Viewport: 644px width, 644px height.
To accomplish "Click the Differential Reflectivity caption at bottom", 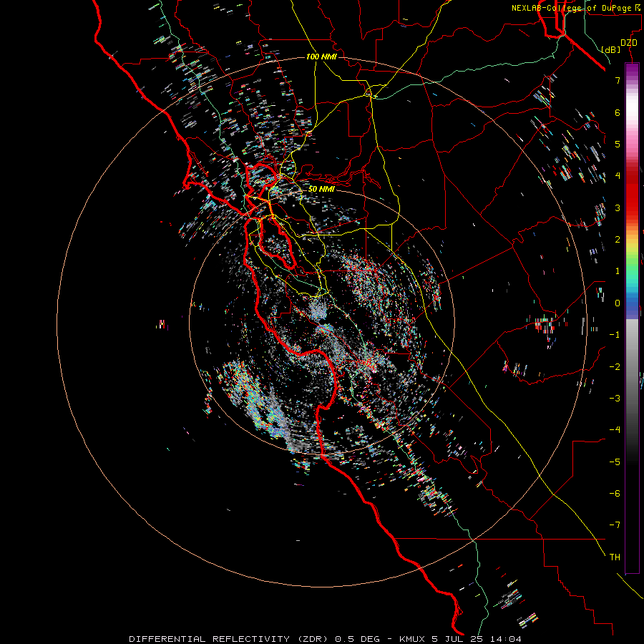I will coord(326,639).
